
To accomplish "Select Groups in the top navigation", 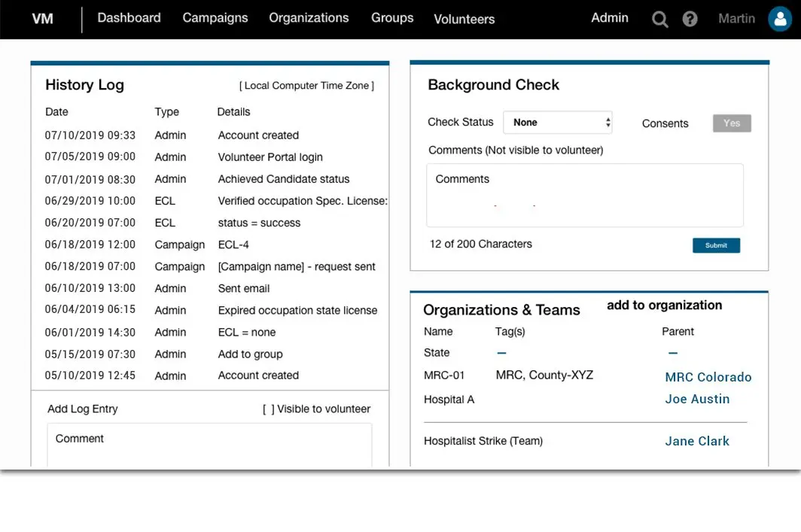I will [392, 18].
